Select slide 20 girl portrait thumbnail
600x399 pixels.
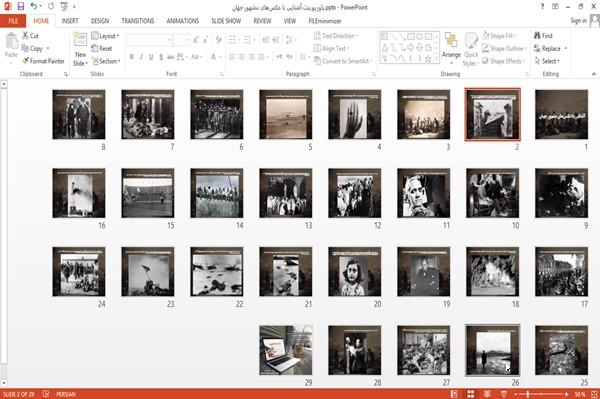[x=354, y=272]
